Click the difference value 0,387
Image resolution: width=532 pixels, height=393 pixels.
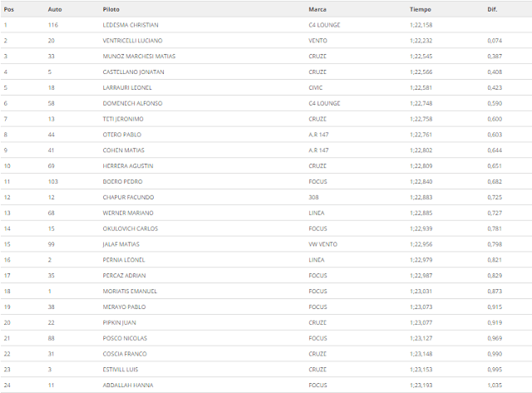click(495, 56)
